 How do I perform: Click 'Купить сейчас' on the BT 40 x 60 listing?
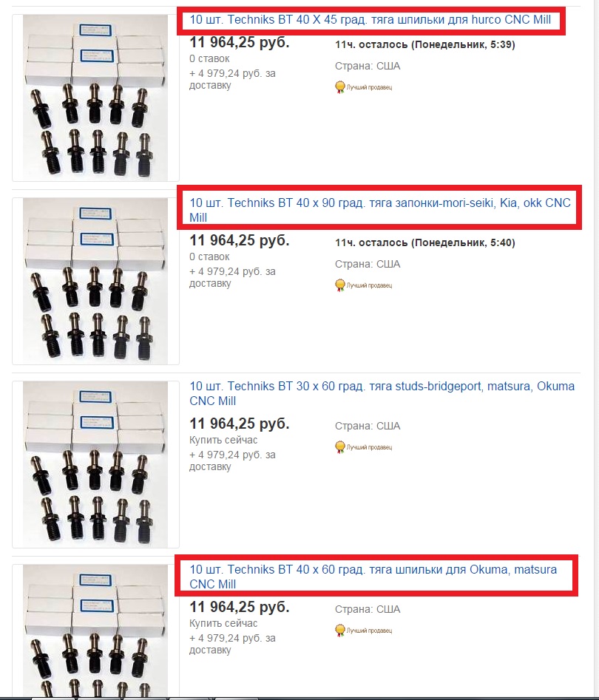point(223,623)
